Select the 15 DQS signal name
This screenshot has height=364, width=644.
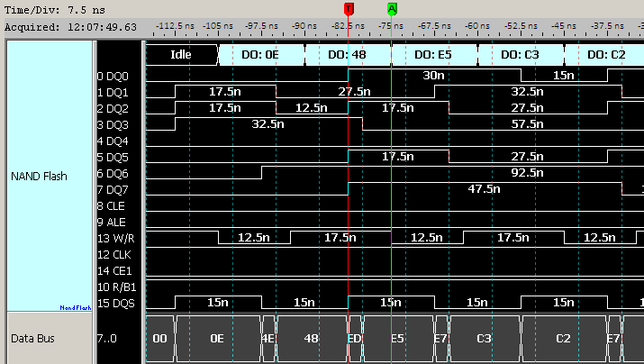(116, 304)
